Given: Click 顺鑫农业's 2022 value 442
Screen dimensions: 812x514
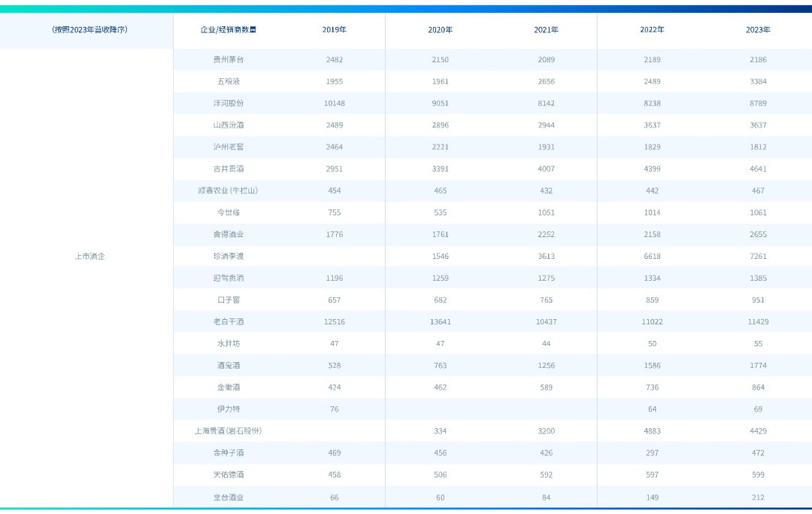Looking at the screenshot, I should pyautogui.click(x=652, y=190).
